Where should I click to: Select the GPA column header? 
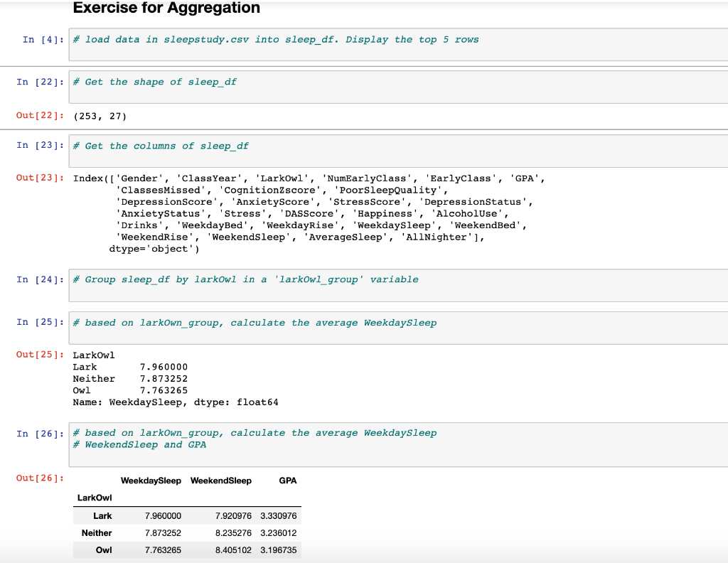tap(288, 481)
